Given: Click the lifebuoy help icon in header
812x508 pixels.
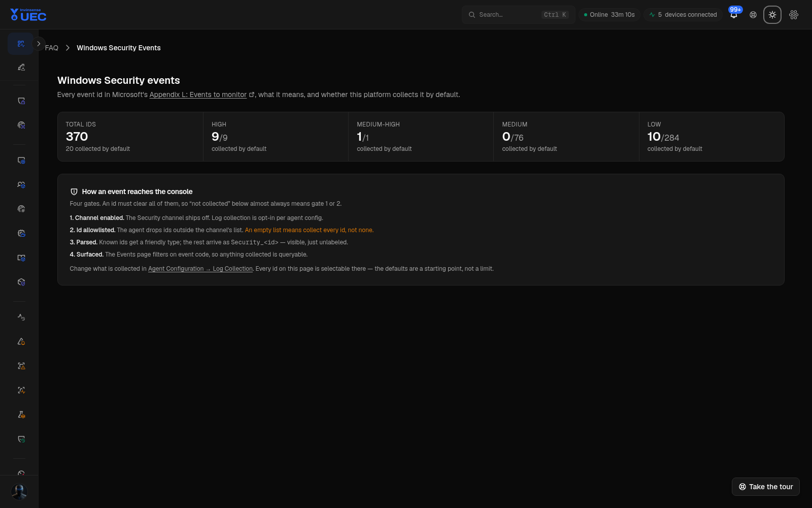Looking at the screenshot, I should (753, 15).
